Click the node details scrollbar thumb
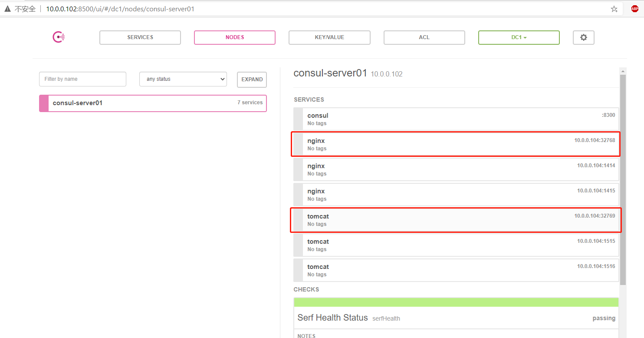This screenshot has width=644, height=338. (x=623, y=180)
